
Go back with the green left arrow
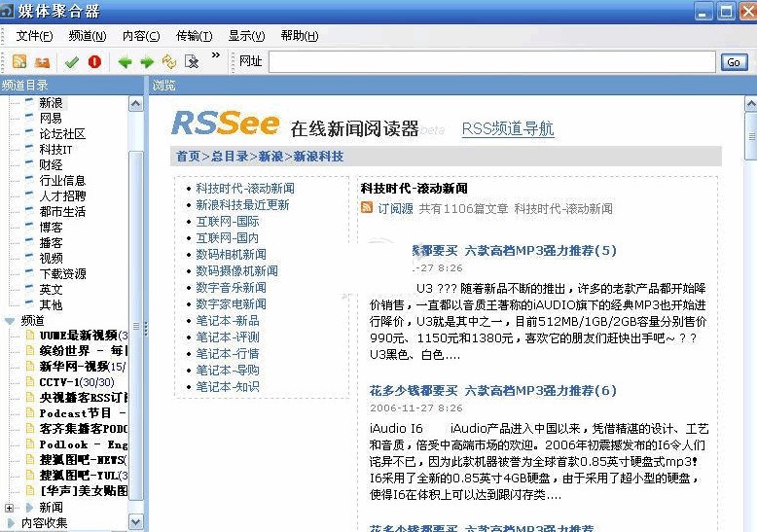[x=125, y=62]
